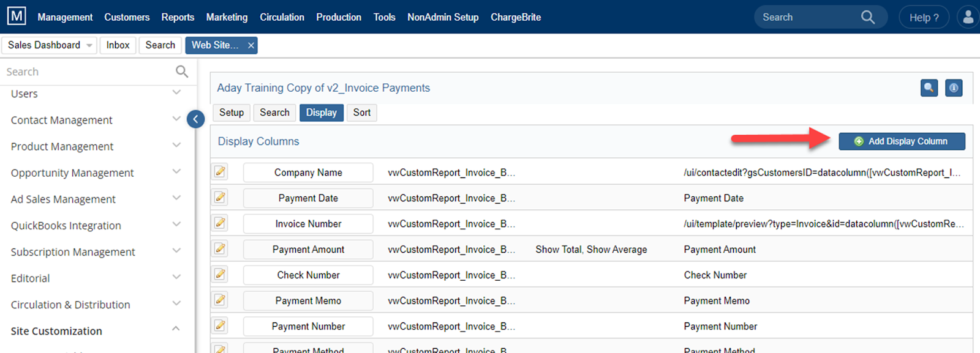Viewport: 980px width, 353px height.
Task: Click the report info icon
Action: click(x=954, y=88)
